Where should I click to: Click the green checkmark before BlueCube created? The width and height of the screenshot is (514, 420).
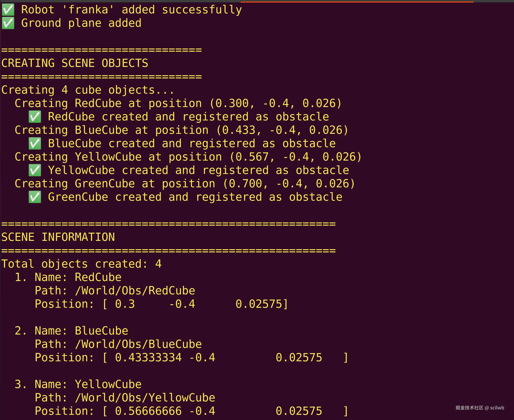35,144
